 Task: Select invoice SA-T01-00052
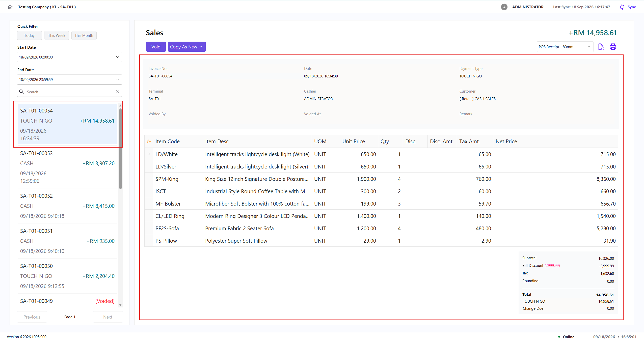pos(67,206)
